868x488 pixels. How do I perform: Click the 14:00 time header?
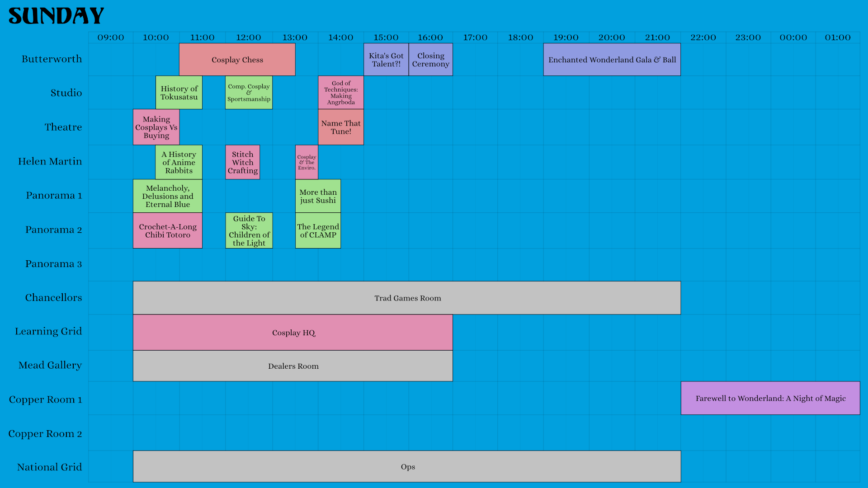coord(341,38)
